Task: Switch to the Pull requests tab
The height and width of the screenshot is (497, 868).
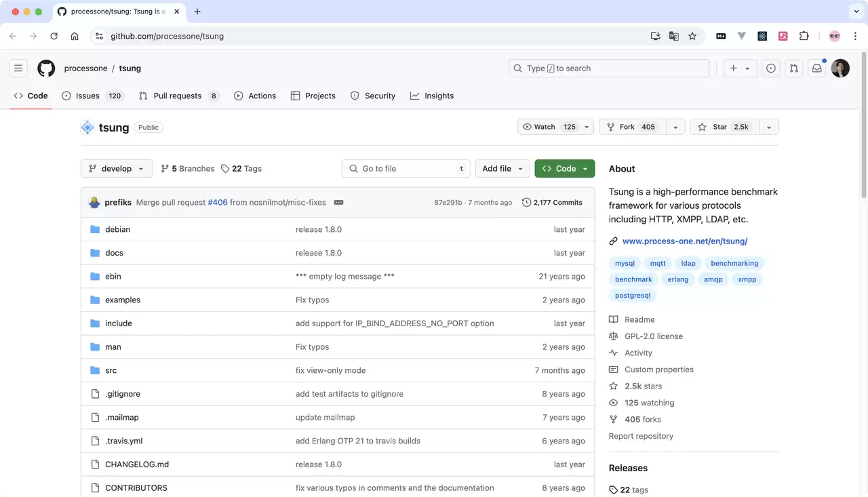Action: pyautogui.click(x=178, y=96)
